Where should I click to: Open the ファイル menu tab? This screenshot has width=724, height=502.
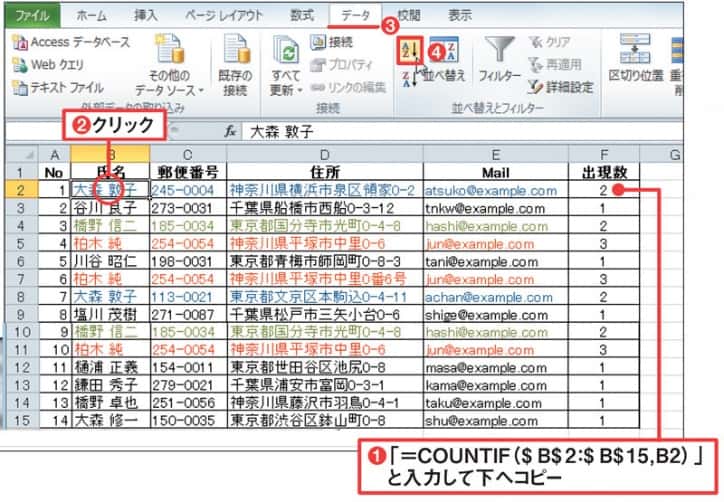[x=29, y=15]
